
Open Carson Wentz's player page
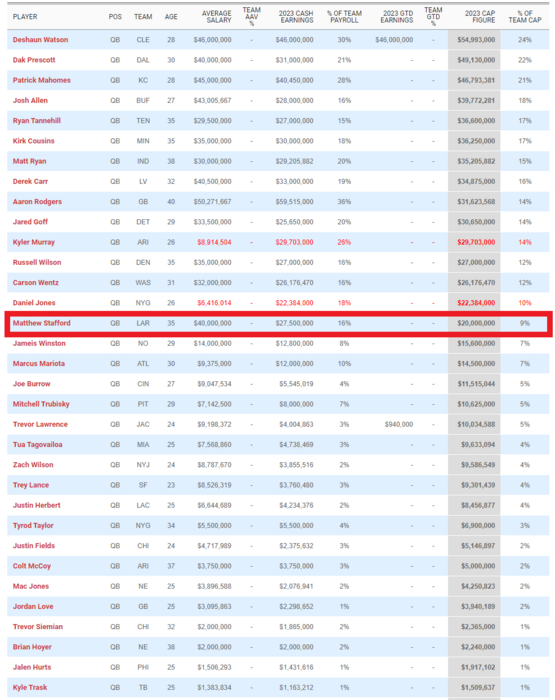(36, 283)
